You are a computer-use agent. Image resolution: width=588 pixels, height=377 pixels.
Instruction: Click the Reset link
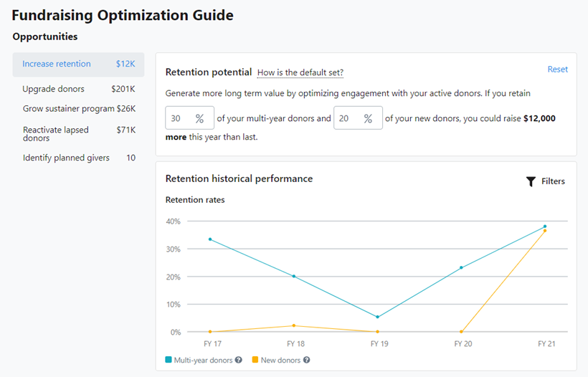(558, 70)
